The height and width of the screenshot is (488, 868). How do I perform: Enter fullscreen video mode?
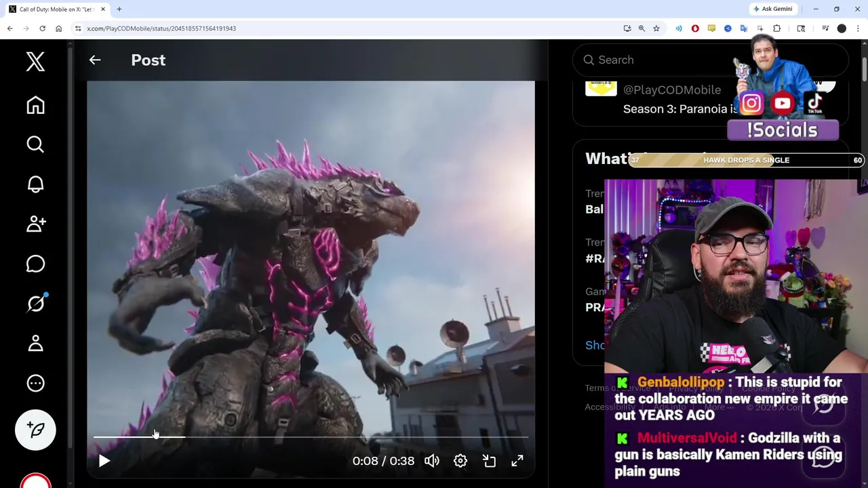pos(517,461)
